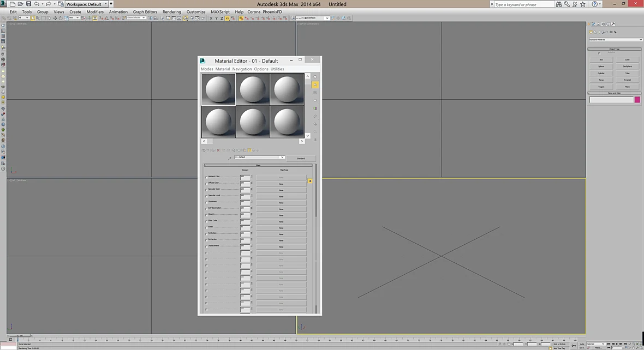Click the magenta object color swatch

point(637,100)
